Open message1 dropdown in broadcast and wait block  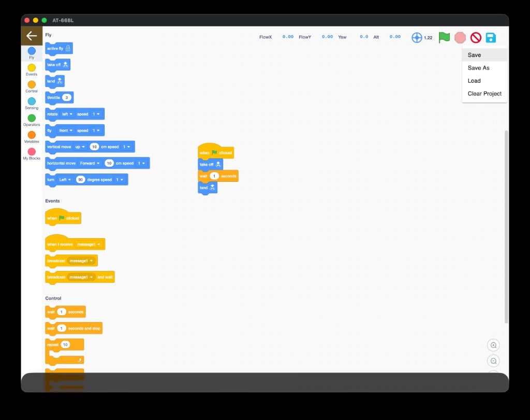(x=81, y=277)
